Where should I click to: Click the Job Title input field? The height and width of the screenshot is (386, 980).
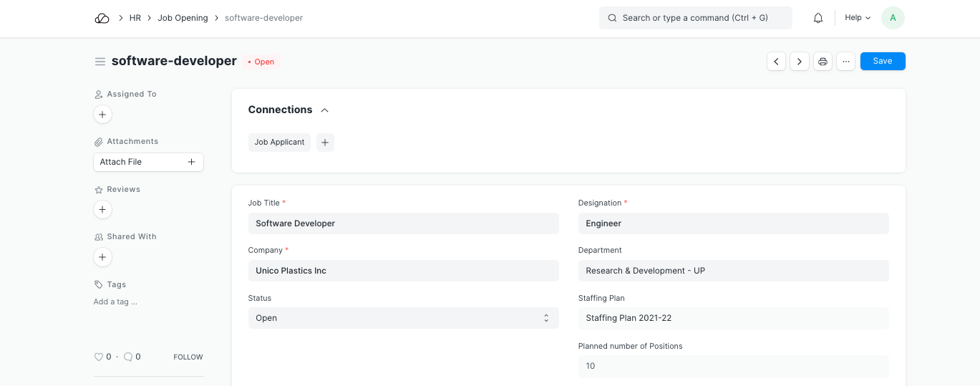pos(403,223)
